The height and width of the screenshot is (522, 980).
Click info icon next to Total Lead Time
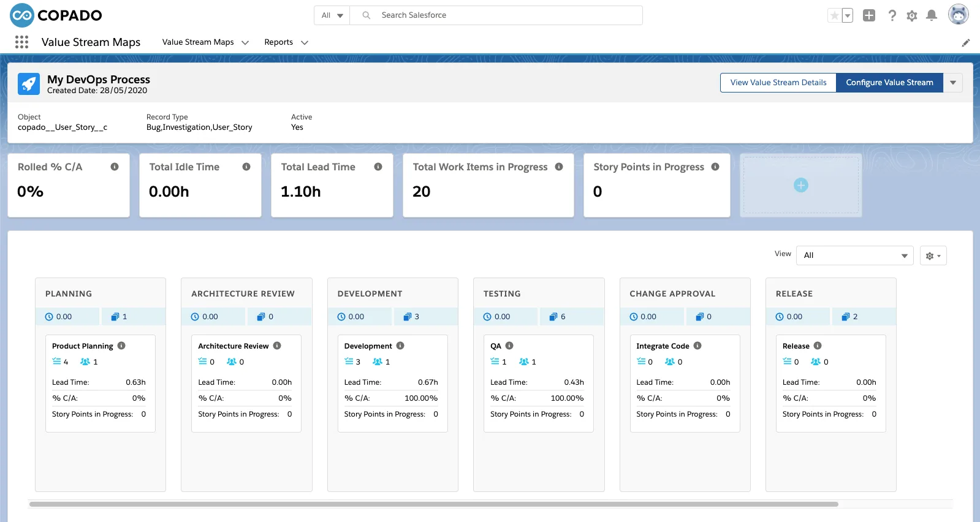pyautogui.click(x=378, y=167)
